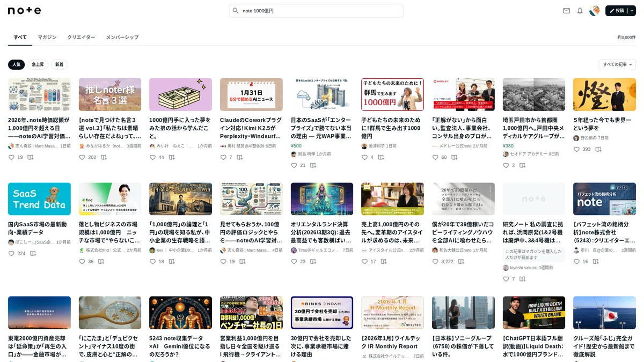
Task: Open article 5243 note収集データ×AI Gemini優位
Action: [180, 346]
